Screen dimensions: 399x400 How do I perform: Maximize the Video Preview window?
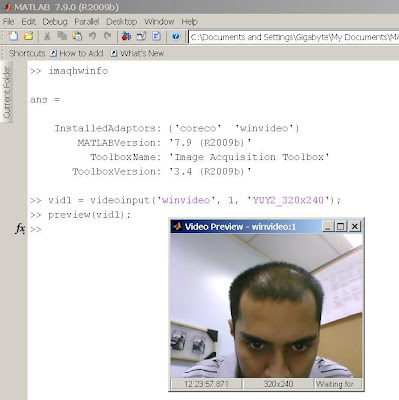click(340, 227)
